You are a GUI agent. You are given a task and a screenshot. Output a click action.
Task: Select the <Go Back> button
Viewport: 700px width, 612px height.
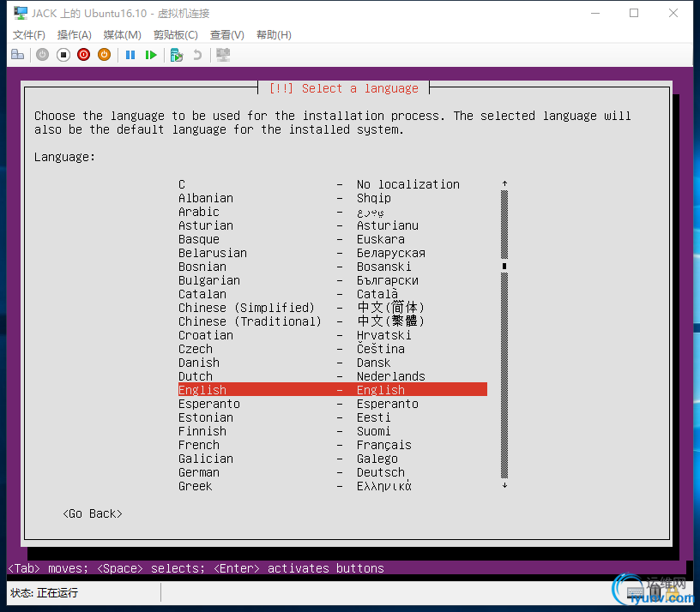pyautogui.click(x=93, y=514)
